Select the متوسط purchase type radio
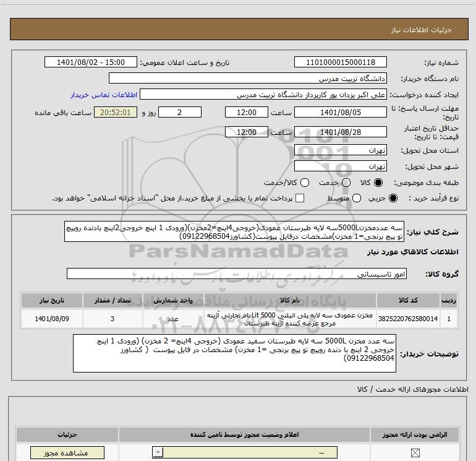Screen dimensions: 476x461 tap(357, 198)
